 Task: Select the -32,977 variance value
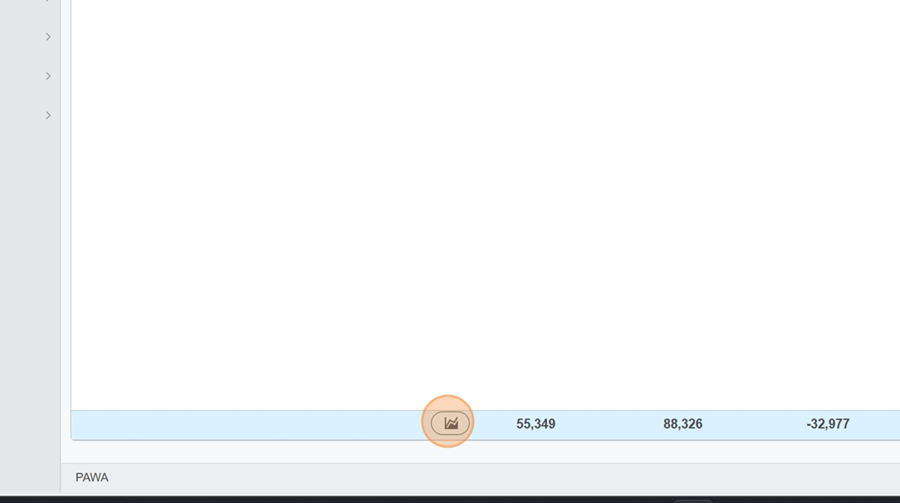(828, 424)
